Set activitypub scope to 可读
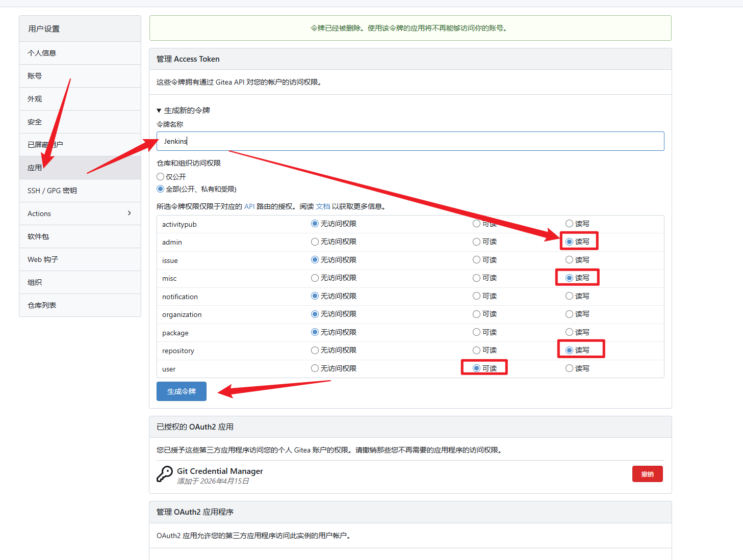Viewport: 743px width, 560px height. point(476,223)
